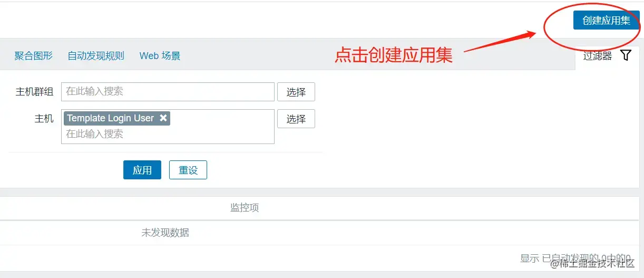Open the 聚合图形 link

34,56
